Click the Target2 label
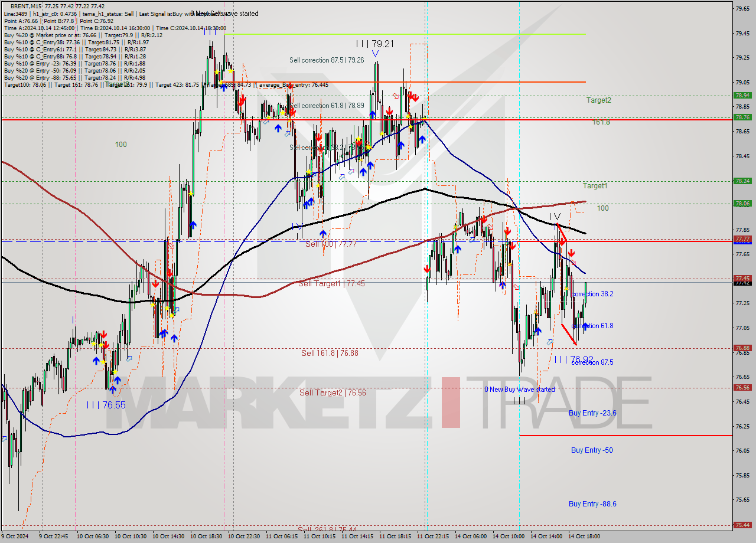The width and height of the screenshot is (756, 543). tap(599, 100)
